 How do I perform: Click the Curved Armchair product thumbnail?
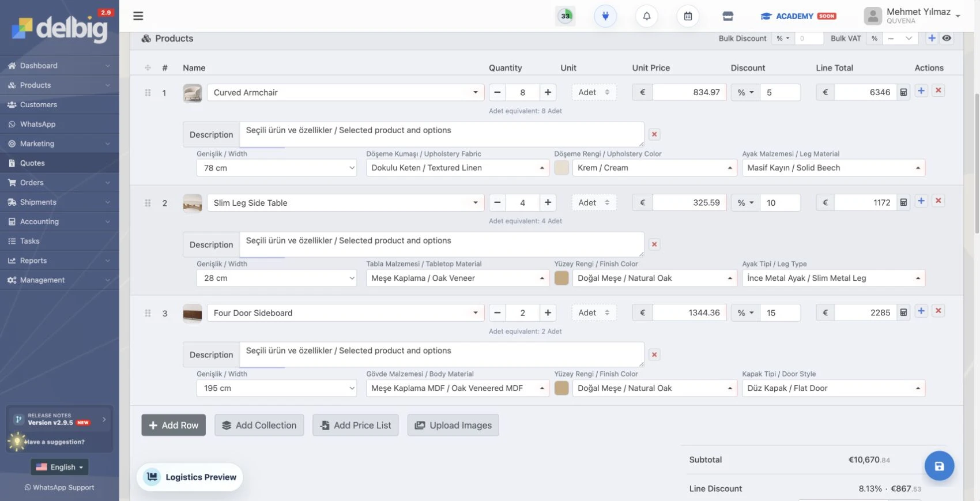point(193,93)
